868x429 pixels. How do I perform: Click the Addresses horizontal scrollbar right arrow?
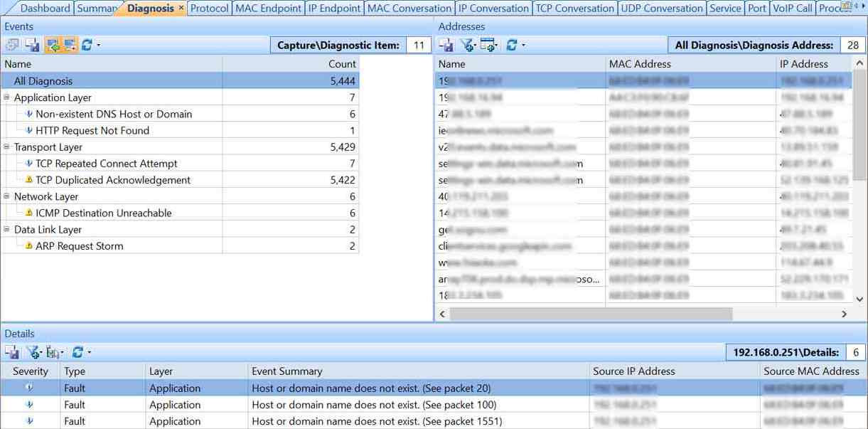pos(844,314)
